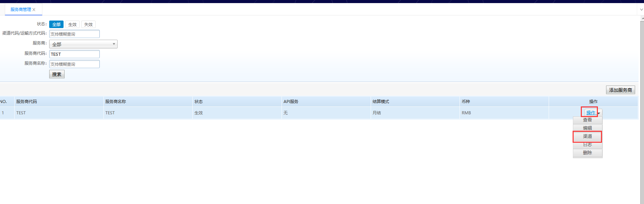The height and width of the screenshot is (204, 644).
Task: Switch to the 服务商管理 tab
Action: (20, 10)
